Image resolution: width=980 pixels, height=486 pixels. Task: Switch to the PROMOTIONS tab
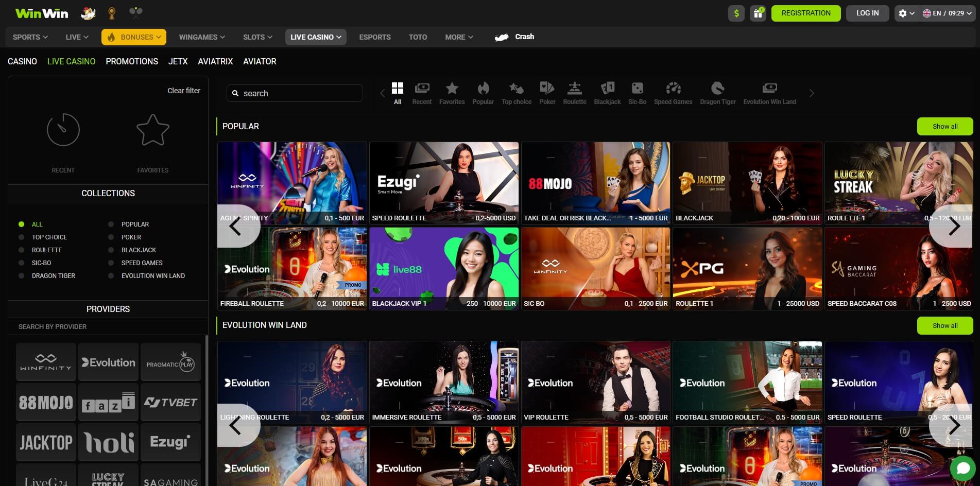131,61
